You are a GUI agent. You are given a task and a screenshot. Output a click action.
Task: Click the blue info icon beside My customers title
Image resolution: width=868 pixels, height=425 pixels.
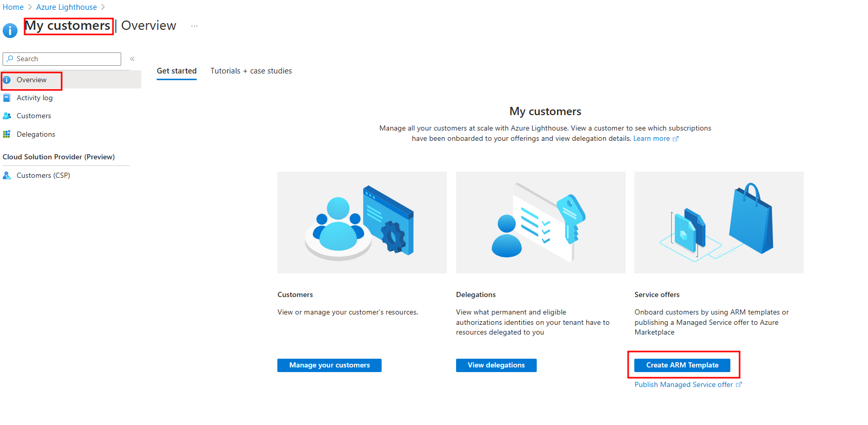pos(10,30)
